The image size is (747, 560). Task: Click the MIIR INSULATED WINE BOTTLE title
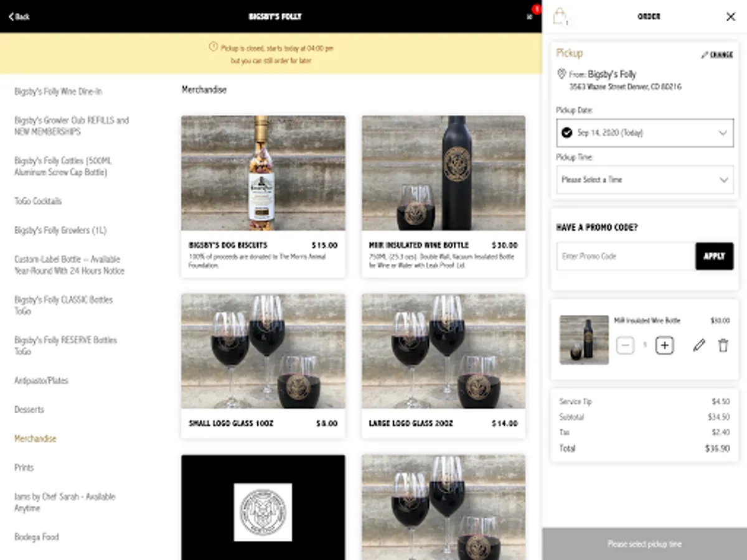[x=419, y=245]
